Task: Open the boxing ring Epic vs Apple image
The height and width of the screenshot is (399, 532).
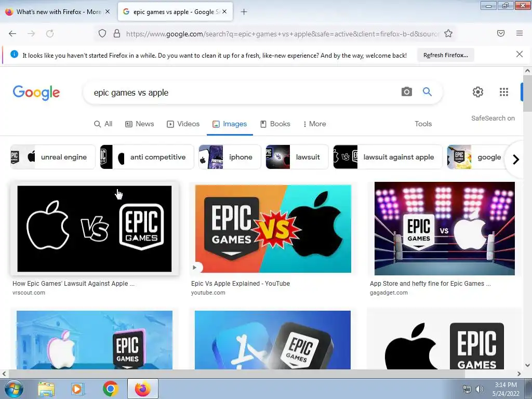Action: [x=445, y=229]
